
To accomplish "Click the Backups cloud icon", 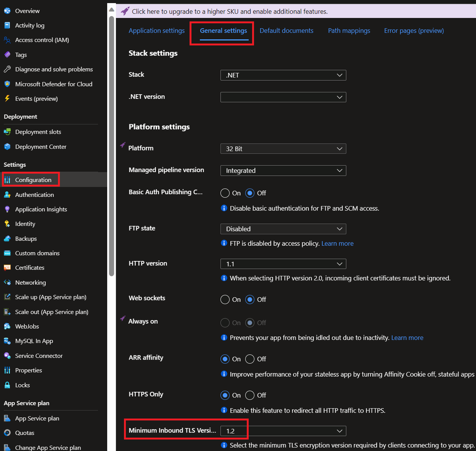I will [x=7, y=239].
